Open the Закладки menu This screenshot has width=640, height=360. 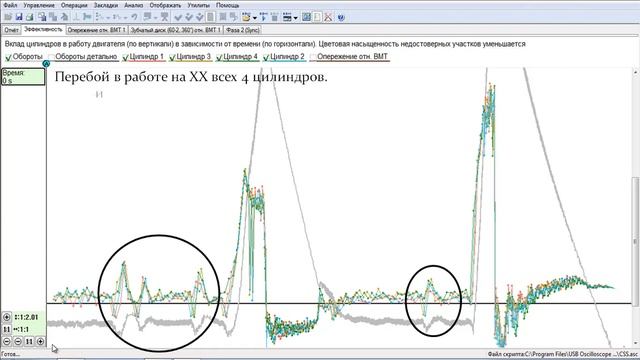click(106, 5)
